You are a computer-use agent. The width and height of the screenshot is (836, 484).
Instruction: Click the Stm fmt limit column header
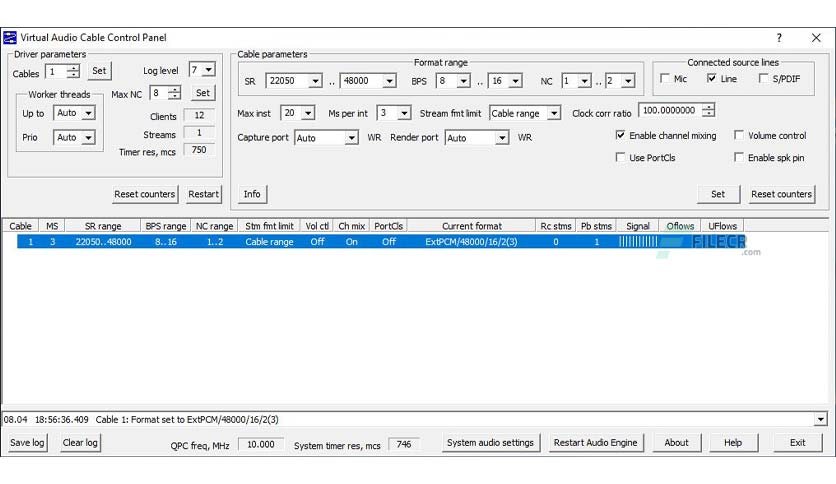pos(269,226)
